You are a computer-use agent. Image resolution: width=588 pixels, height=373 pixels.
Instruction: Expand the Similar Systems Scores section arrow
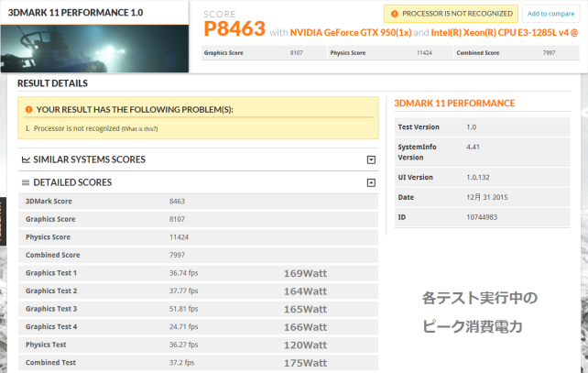coord(371,159)
